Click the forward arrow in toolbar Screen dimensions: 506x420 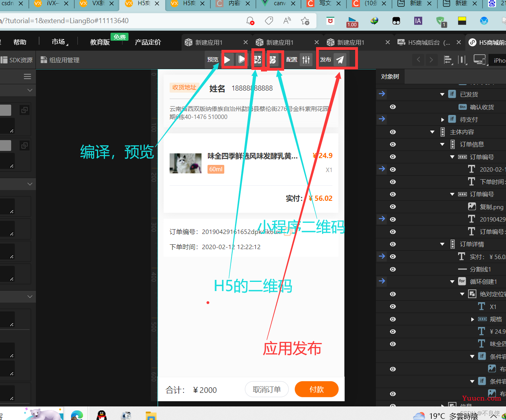point(431,60)
